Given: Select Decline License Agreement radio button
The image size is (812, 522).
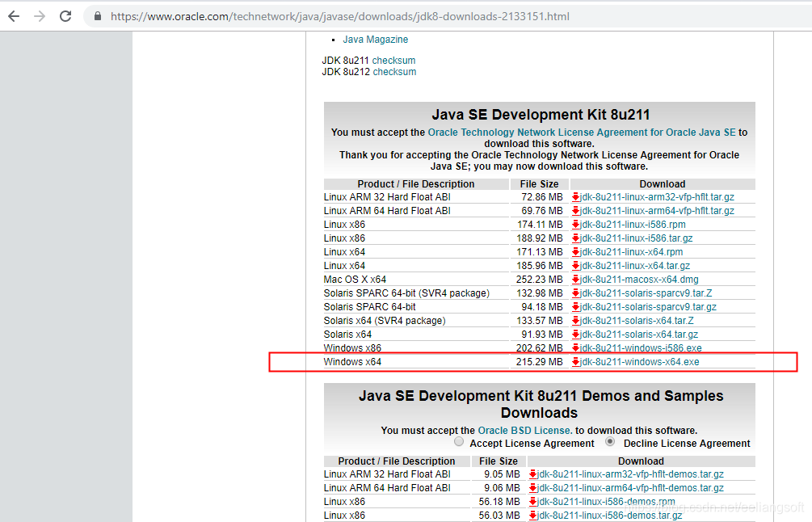Looking at the screenshot, I should (x=610, y=442).
